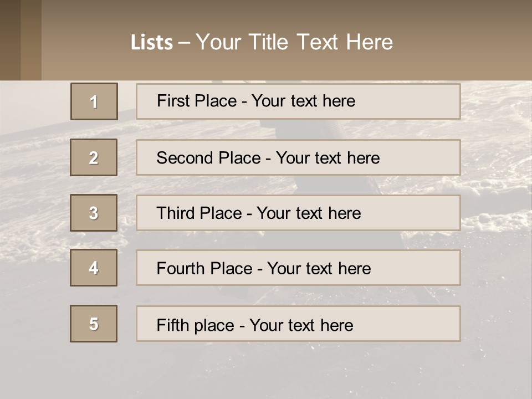Screen dimensions: 532x399
Task: Click the number 5 box
Action: click(x=94, y=324)
